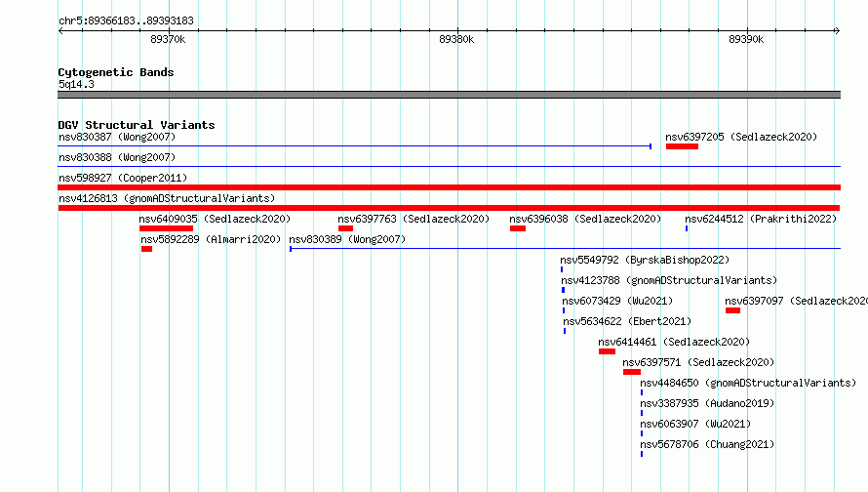Select nsv5549792 (ByrskaBishop2022) label
Screen dimensions: 868x492
645,260
